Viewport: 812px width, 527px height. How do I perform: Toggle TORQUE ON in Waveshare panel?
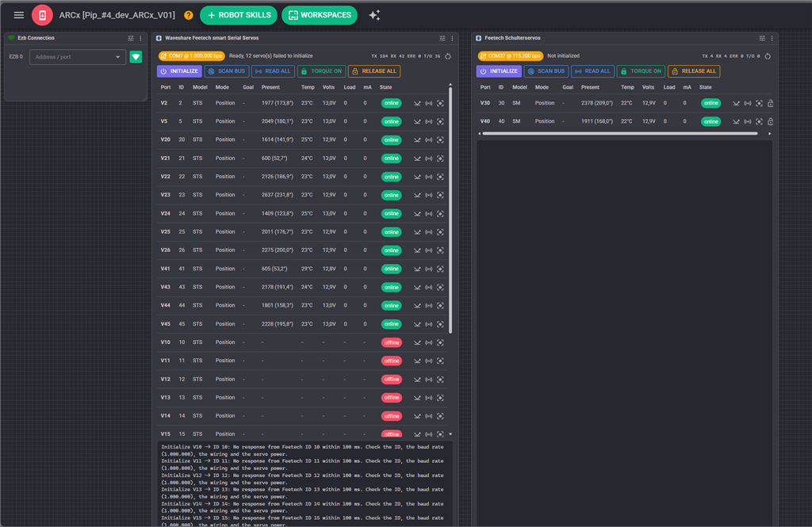point(322,71)
